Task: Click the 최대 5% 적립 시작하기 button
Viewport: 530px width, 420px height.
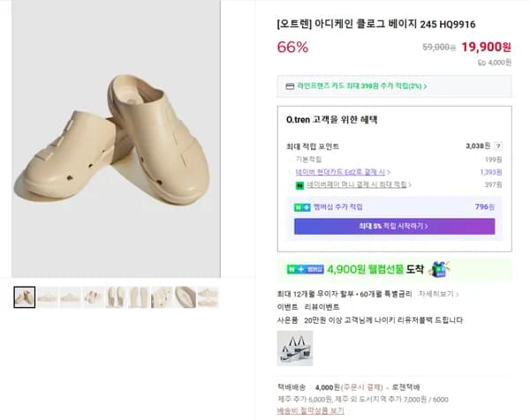Action: (x=394, y=227)
